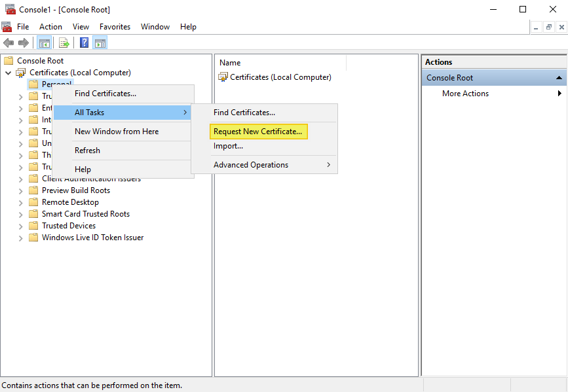
Task: Select the Console Root folder icon in the tree
Action: coord(9,61)
